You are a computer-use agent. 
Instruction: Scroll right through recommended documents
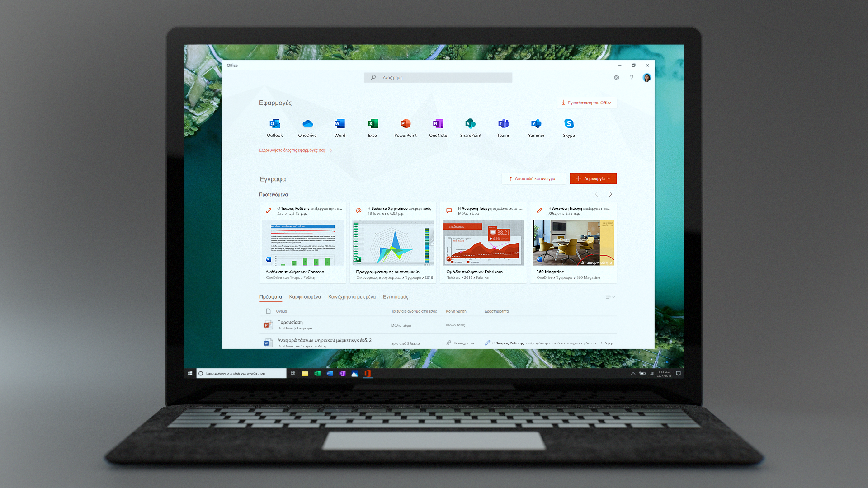pyautogui.click(x=610, y=194)
